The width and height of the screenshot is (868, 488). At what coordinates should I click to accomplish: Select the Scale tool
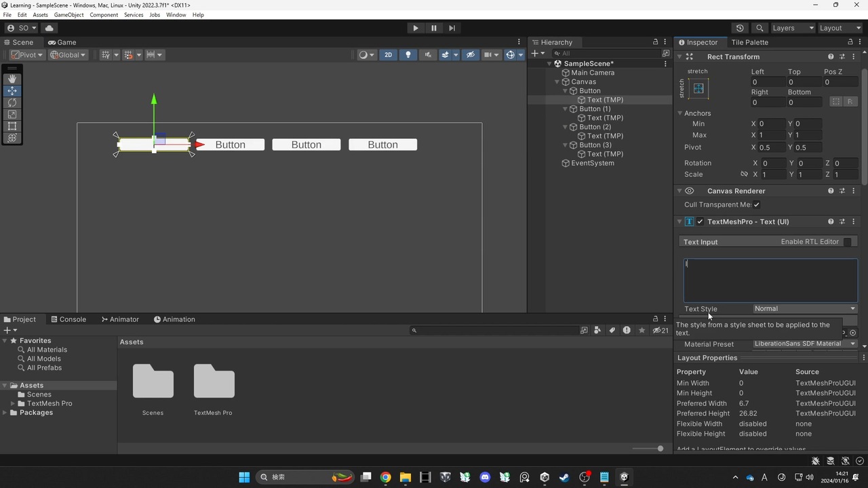coord(12,114)
